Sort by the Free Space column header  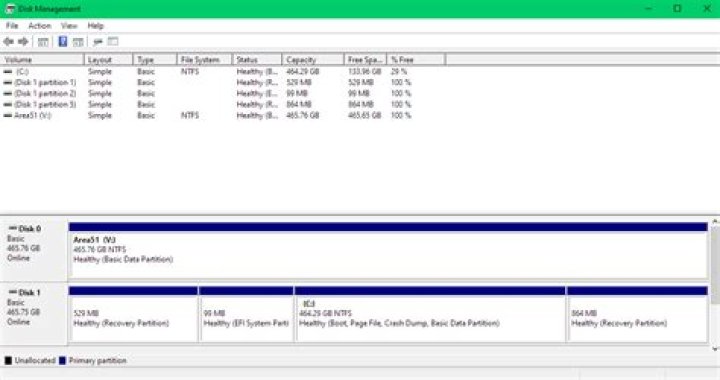point(366,60)
